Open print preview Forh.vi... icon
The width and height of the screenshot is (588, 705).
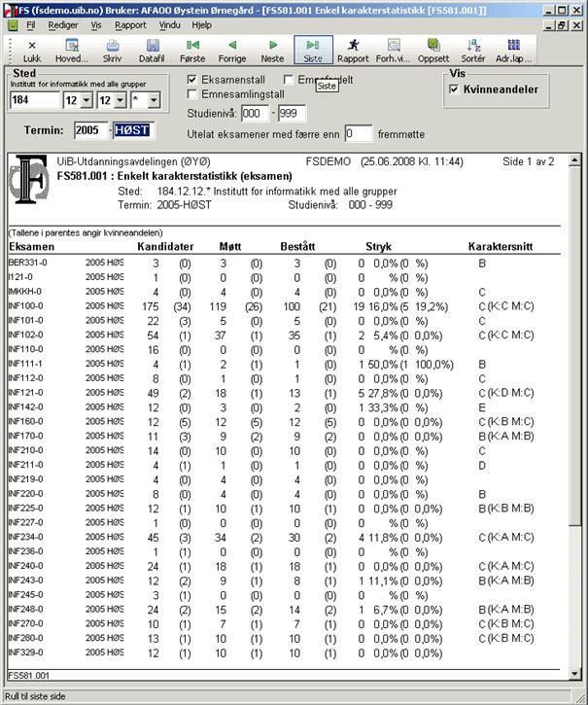click(394, 51)
